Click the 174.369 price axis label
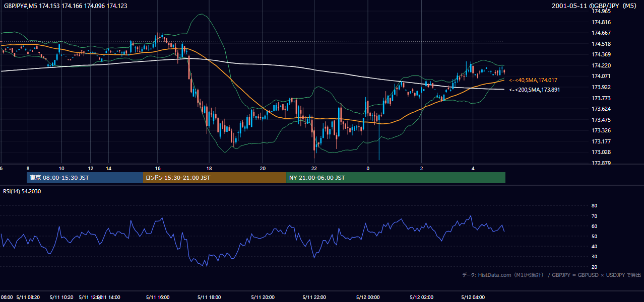Screen dimensions: 644x302 [x=602, y=54]
